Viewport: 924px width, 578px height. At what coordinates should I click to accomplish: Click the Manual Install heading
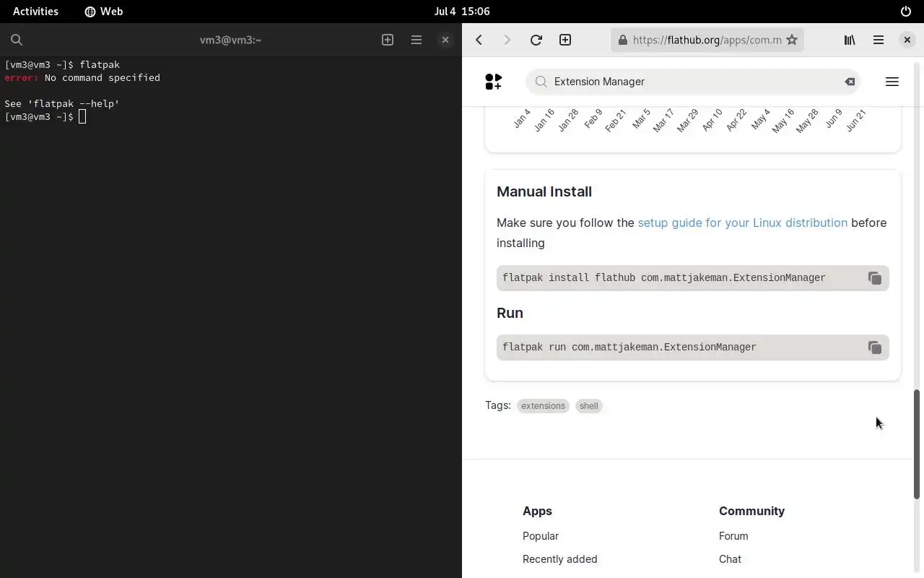(544, 191)
